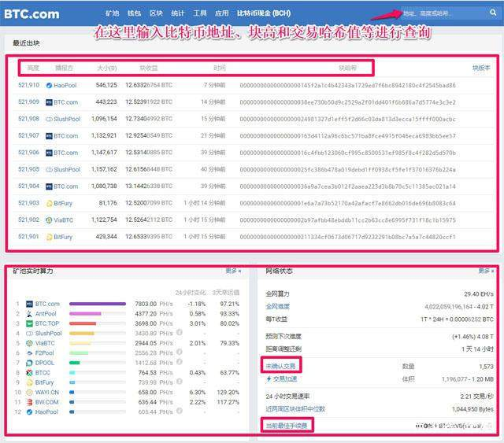Switch to 比特币现金 (BCH) in the navbar
The height and width of the screenshot is (443, 504).
click(264, 13)
